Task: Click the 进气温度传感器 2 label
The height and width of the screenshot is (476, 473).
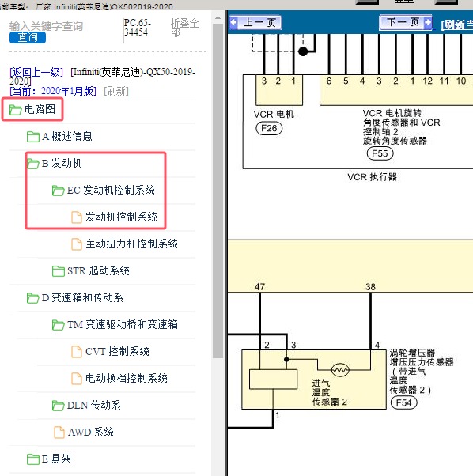Action: tap(329, 392)
